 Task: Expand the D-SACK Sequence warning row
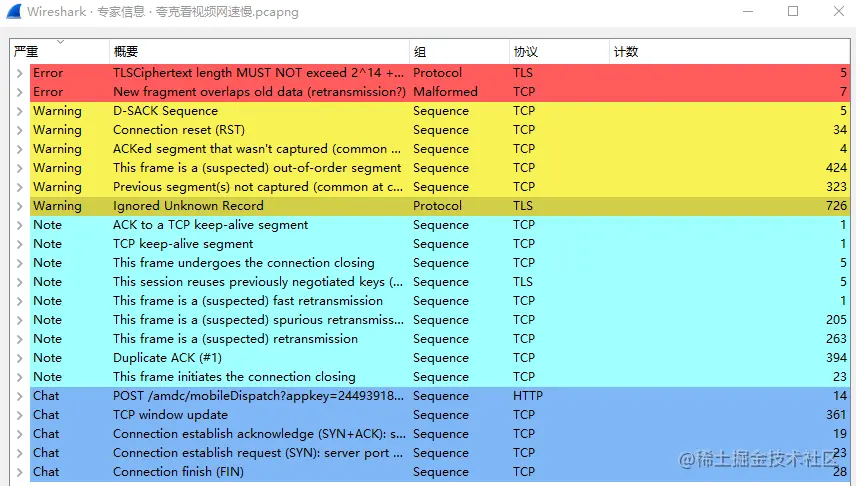[x=20, y=111]
